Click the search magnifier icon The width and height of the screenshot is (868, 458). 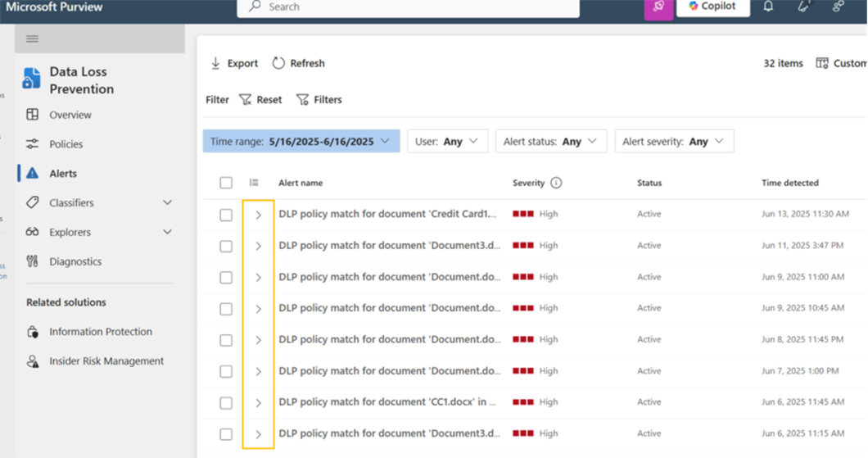pyautogui.click(x=255, y=6)
